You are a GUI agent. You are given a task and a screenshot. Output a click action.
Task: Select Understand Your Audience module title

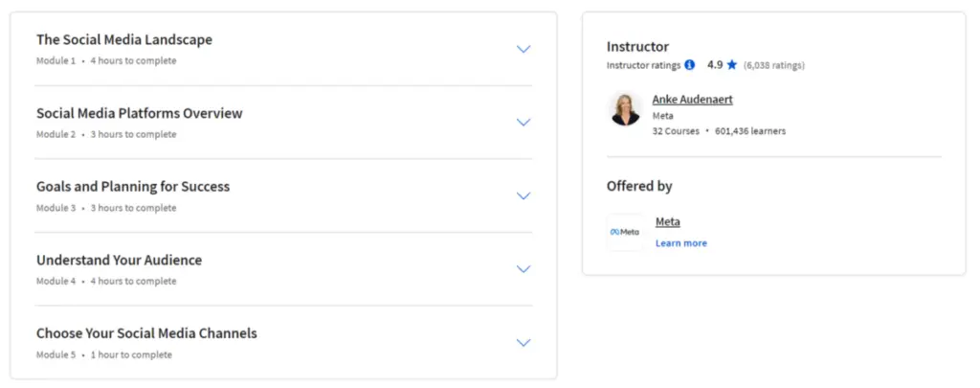(119, 260)
